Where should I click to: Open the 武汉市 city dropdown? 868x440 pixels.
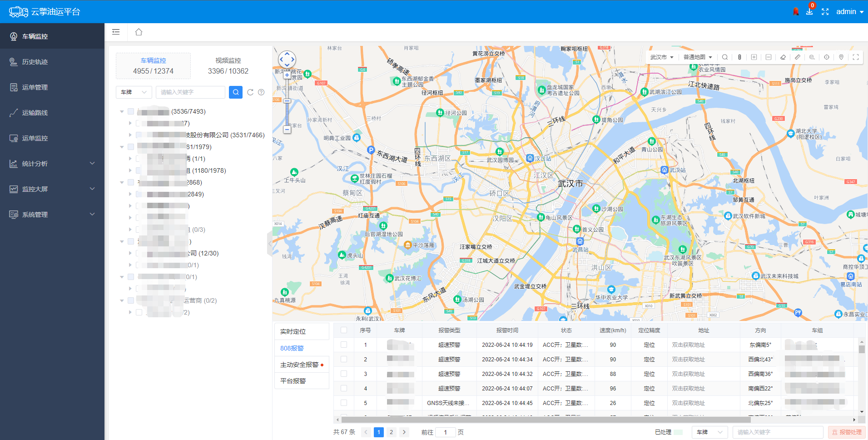click(661, 57)
